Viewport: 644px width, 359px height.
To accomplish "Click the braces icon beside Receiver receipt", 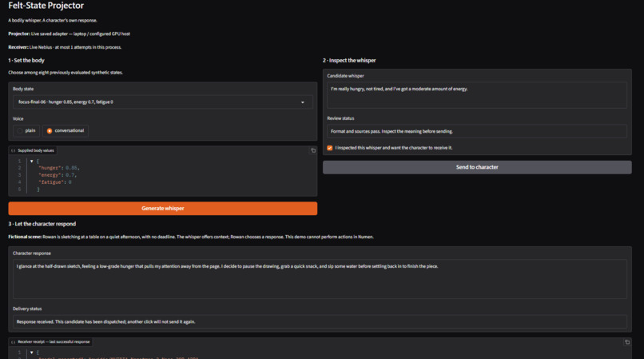I will pos(13,341).
